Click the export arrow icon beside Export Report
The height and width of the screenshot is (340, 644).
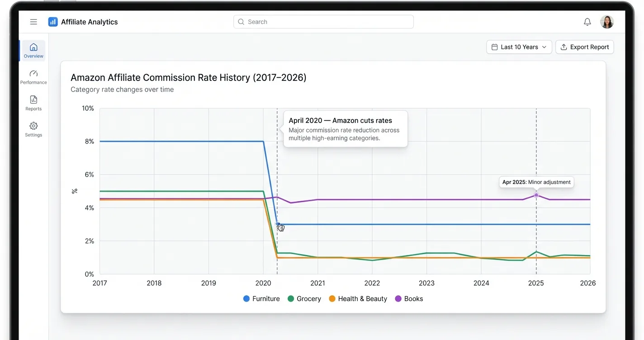tap(563, 47)
